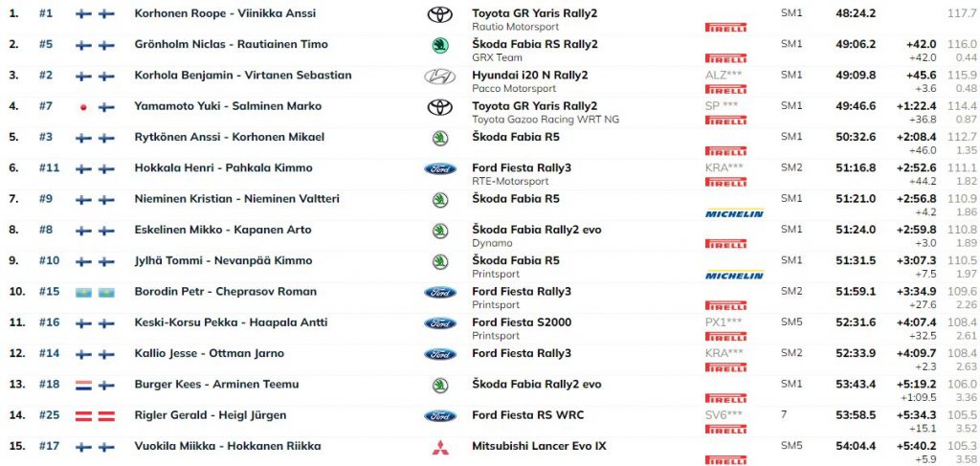Open entry number #25 link
The image size is (980, 466).
[49, 415]
